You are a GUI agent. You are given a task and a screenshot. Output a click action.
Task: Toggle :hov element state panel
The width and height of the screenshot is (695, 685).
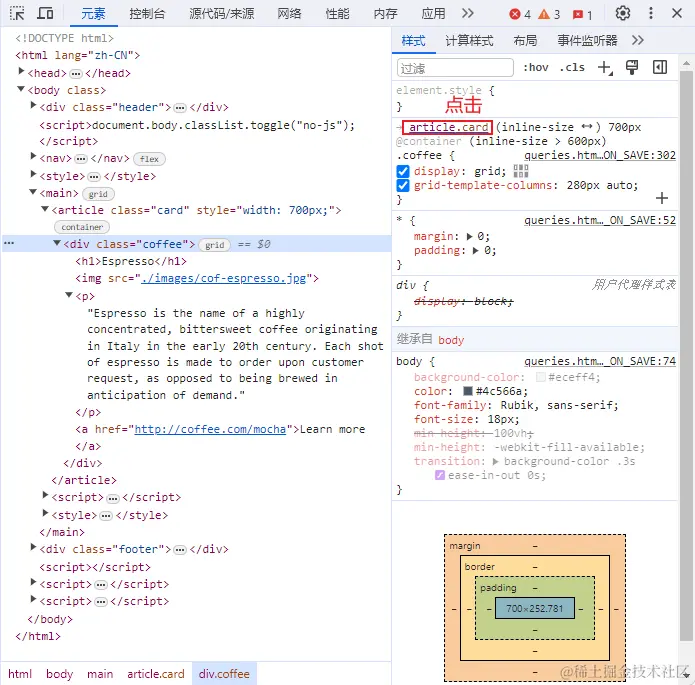click(x=535, y=67)
